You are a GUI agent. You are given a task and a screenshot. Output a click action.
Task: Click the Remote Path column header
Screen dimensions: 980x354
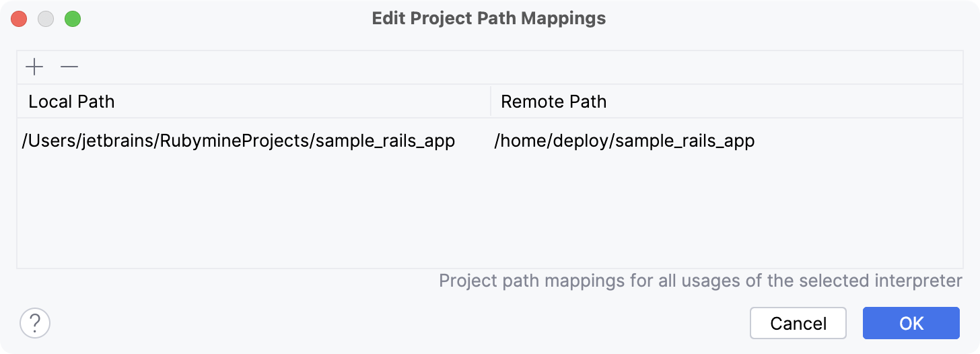554,102
